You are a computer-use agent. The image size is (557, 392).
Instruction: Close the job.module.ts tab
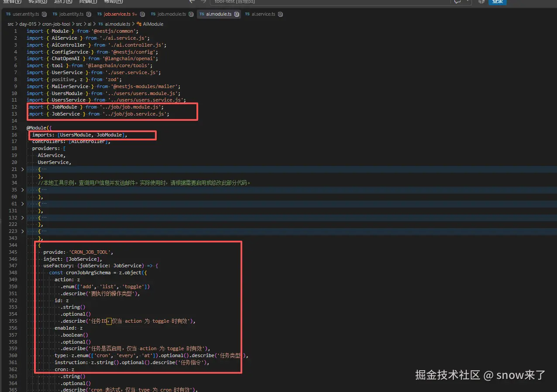pos(191,14)
